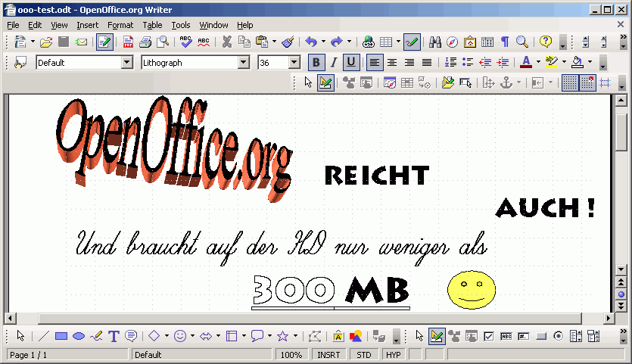632x364 pixels.
Task: Open the Navigator compass icon
Action: coord(452,42)
